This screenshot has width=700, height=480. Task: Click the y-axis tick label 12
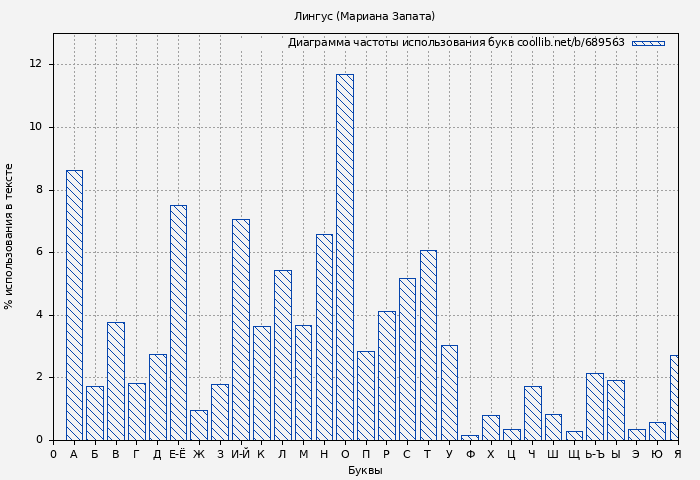[36, 64]
